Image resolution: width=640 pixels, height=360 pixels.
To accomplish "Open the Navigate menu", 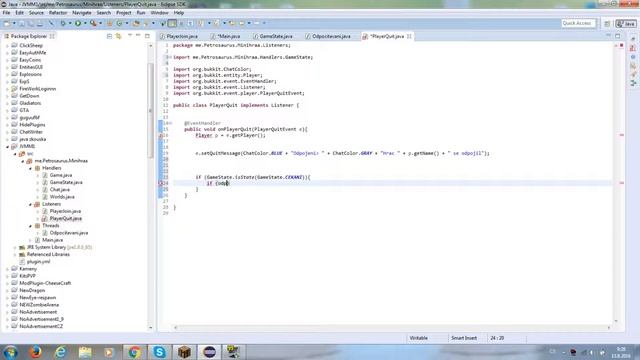I will pyautogui.click(x=82, y=13).
